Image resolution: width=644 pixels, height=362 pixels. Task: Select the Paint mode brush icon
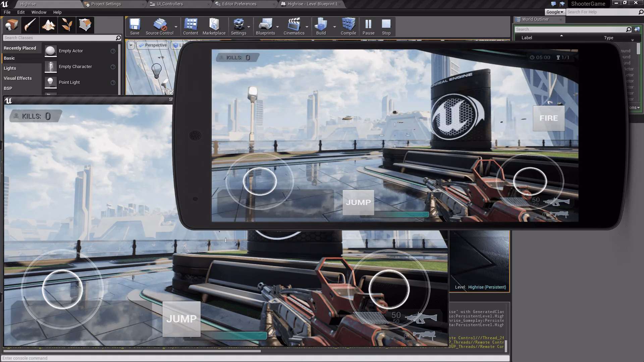[x=30, y=25]
